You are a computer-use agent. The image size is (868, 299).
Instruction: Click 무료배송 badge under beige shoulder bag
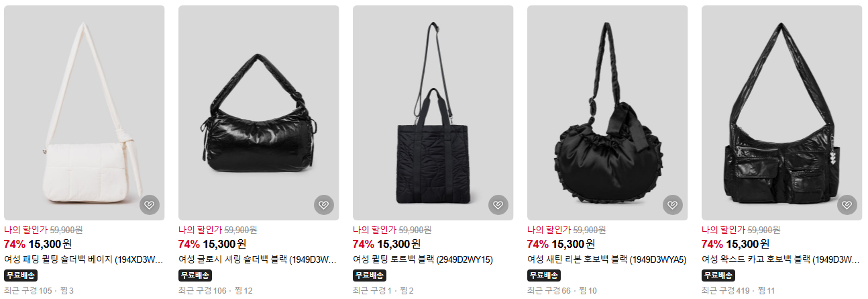click(21, 275)
